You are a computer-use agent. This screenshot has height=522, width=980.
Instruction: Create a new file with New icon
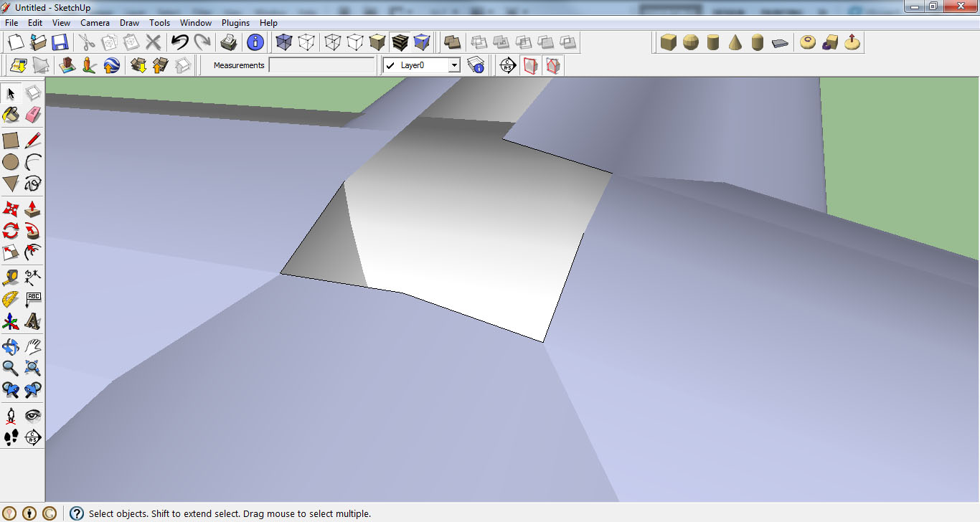16,42
